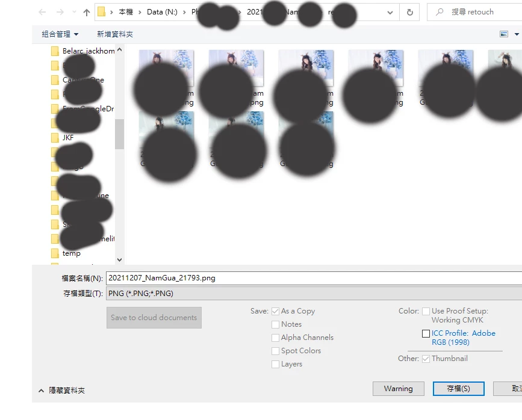Expand the address bar history dropdown
The image size is (522, 420).
tap(390, 13)
